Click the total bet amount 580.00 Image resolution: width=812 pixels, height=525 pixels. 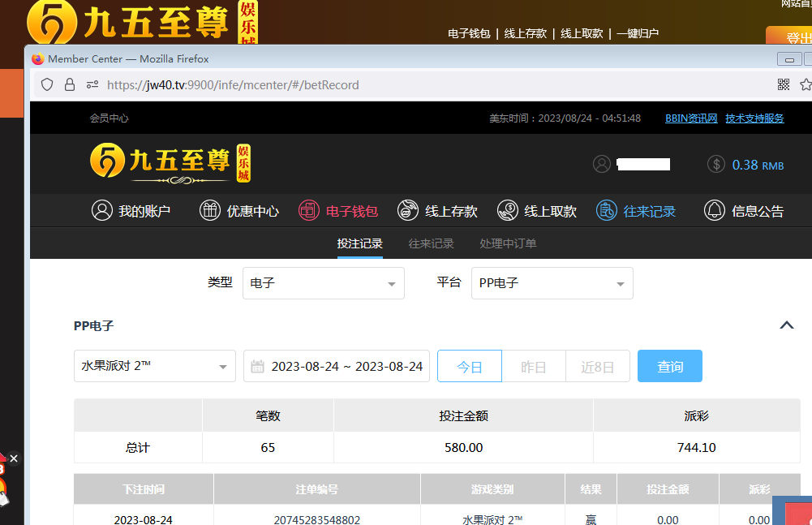pos(463,448)
